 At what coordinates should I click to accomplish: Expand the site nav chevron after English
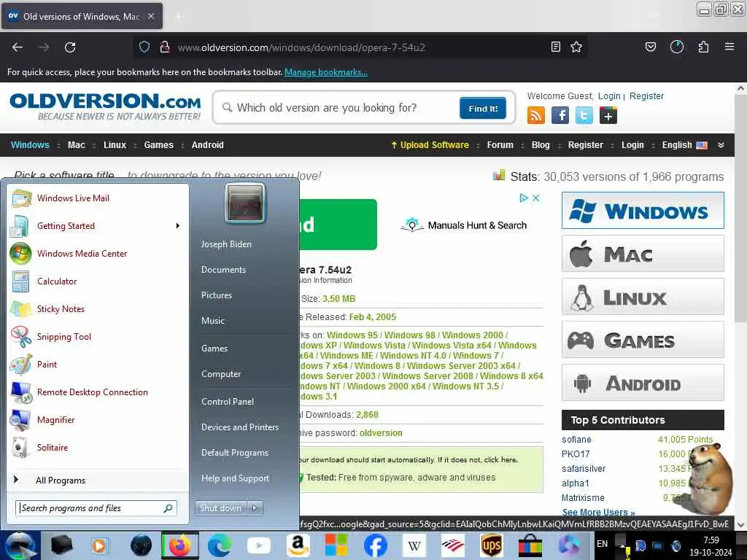pos(721,145)
